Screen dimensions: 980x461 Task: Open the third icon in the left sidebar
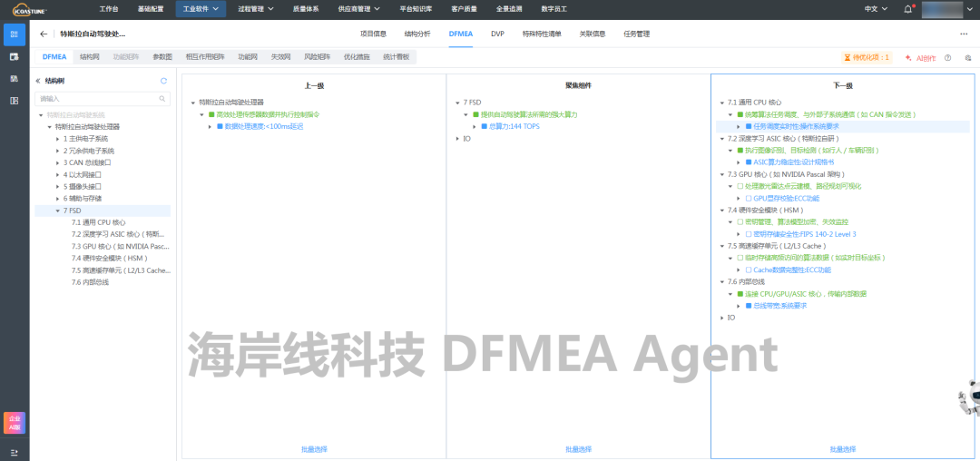coord(15,79)
